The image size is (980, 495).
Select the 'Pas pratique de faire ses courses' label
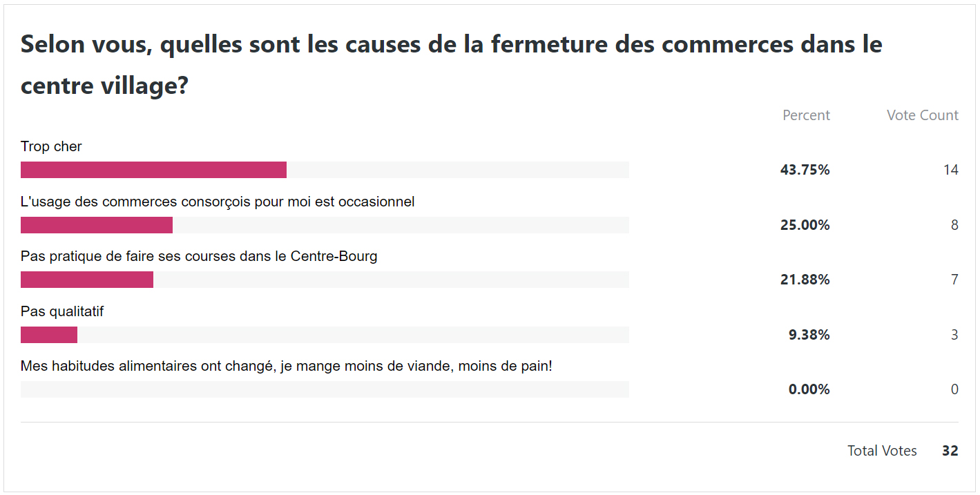click(199, 256)
